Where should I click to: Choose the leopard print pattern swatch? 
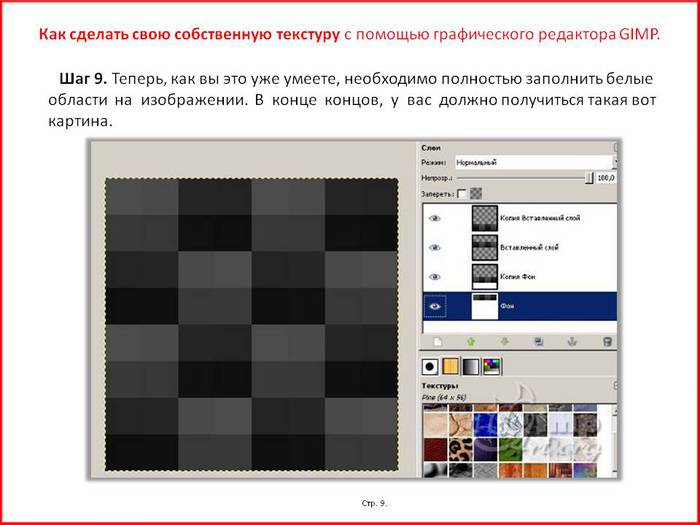(x=461, y=449)
